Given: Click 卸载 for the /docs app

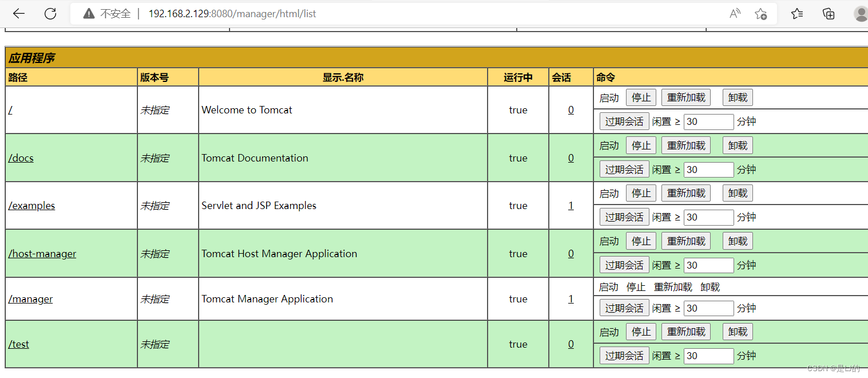Looking at the screenshot, I should [738, 145].
